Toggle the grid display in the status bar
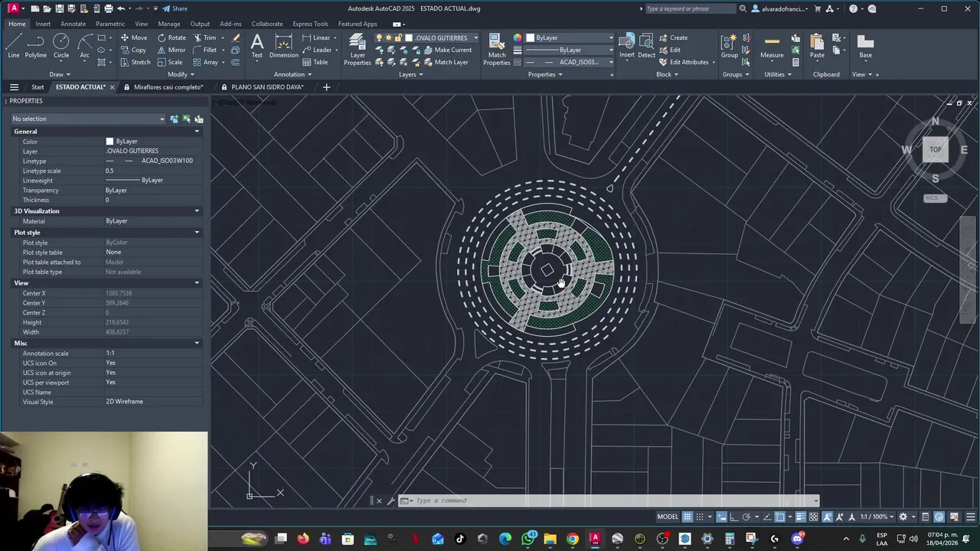This screenshot has height=551, width=980. pyautogui.click(x=688, y=517)
